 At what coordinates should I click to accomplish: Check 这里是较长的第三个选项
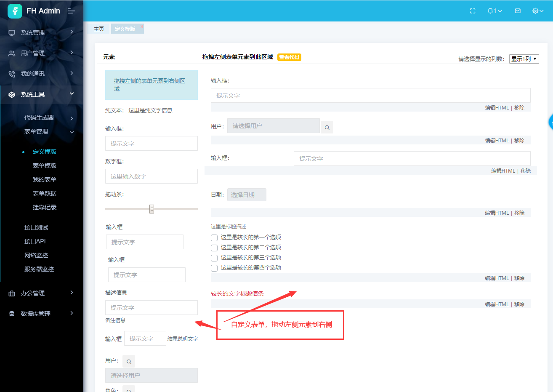pyautogui.click(x=214, y=258)
